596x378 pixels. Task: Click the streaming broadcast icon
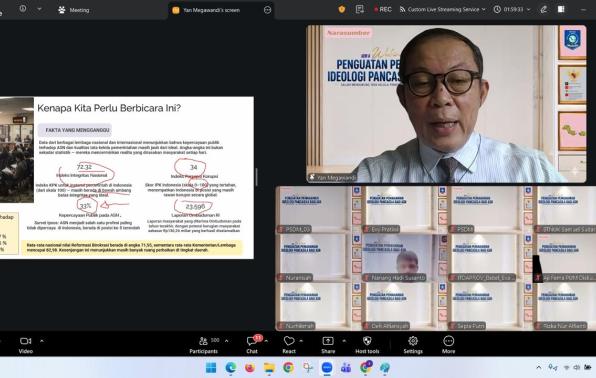point(403,9)
